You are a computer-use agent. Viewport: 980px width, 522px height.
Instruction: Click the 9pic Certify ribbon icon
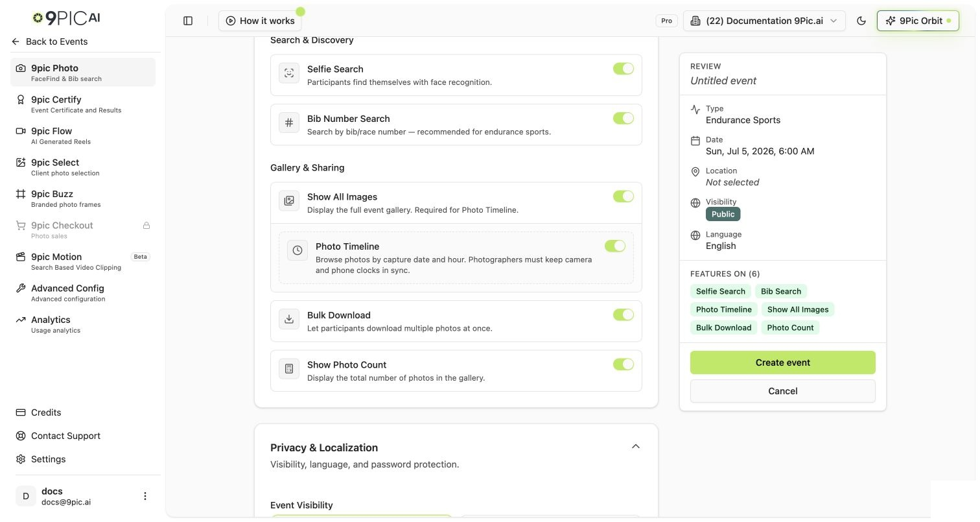click(21, 100)
